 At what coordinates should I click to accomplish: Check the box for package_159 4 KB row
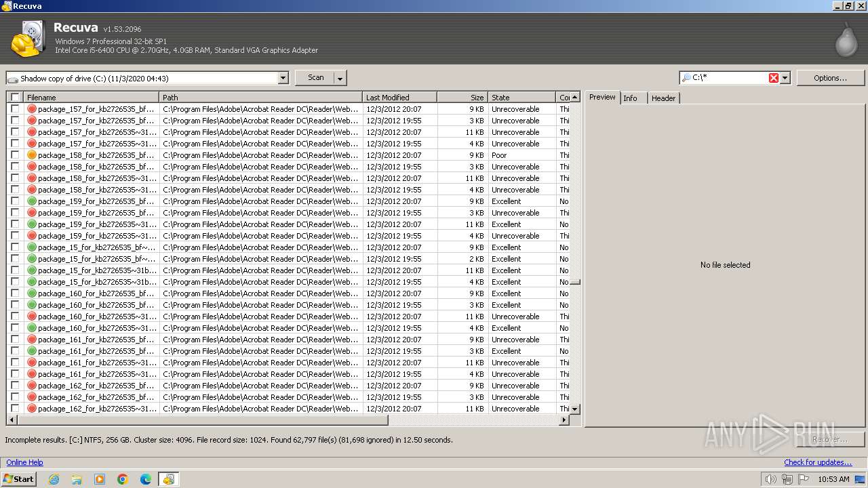15,236
